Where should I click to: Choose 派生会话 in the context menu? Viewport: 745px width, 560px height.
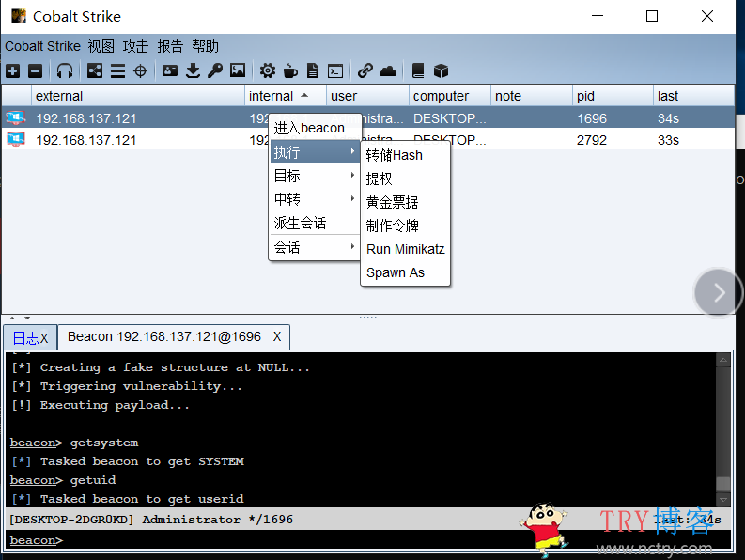[x=315, y=223]
